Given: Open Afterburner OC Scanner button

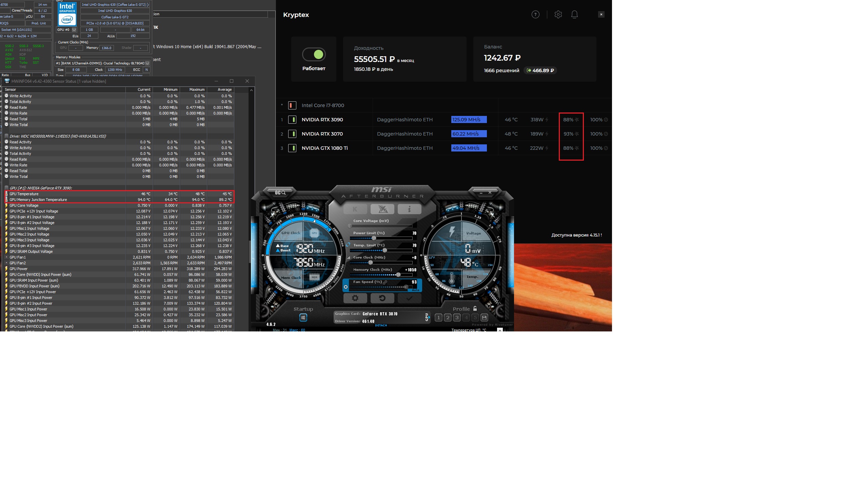Looking at the screenshot, I should pyautogui.click(x=280, y=192).
